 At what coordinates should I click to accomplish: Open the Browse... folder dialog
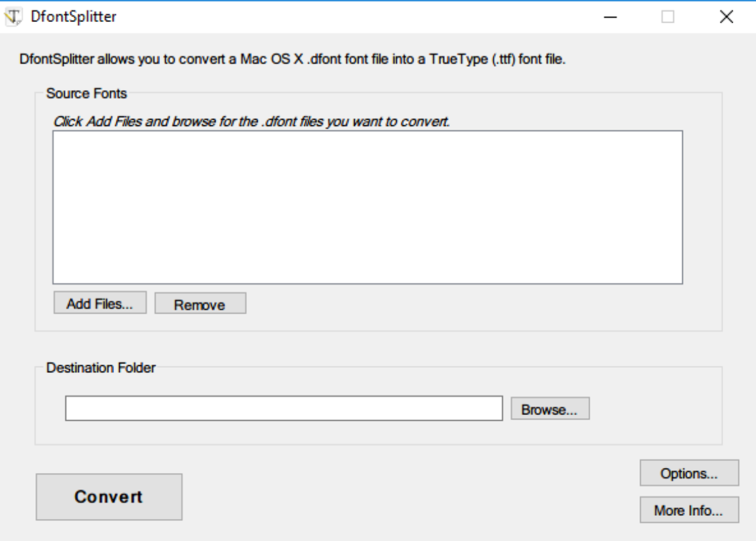[549, 409]
